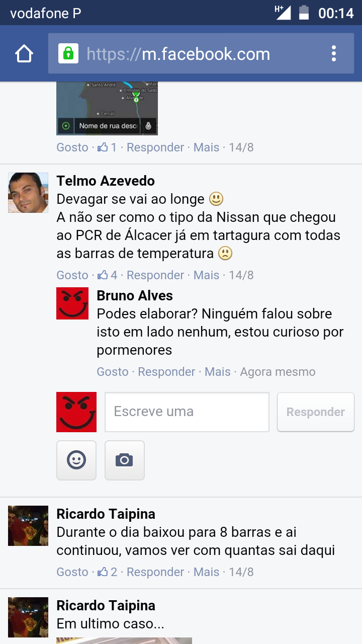Like Telmo Azevedo's comment with Gosto
362x644 pixels.
click(x=72, y=275)
